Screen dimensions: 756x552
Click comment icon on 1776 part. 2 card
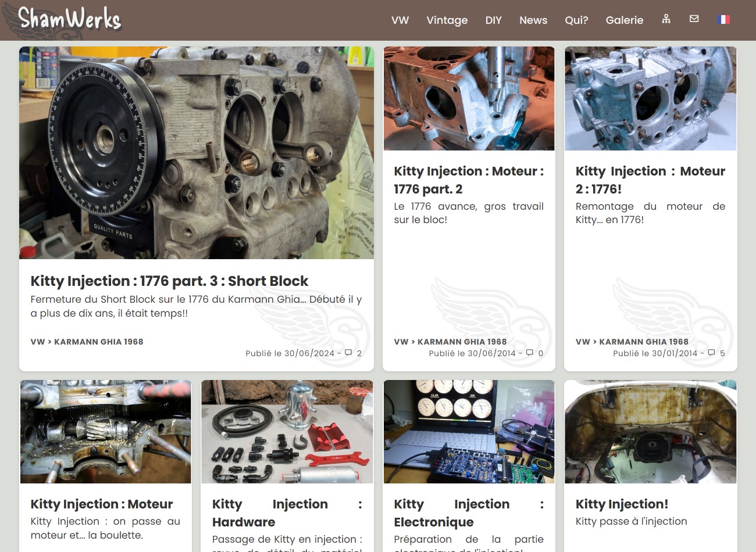(x=530, y=353)
